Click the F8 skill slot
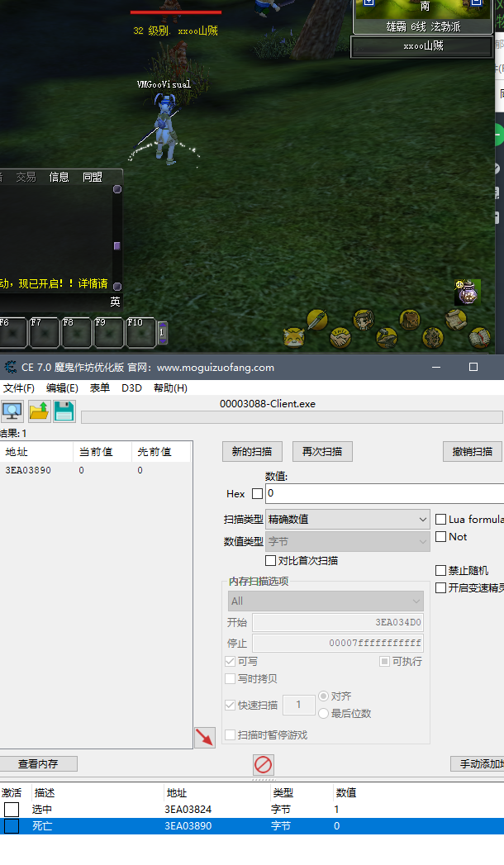Screen dimensions: 504x865 tap(76, 332)
